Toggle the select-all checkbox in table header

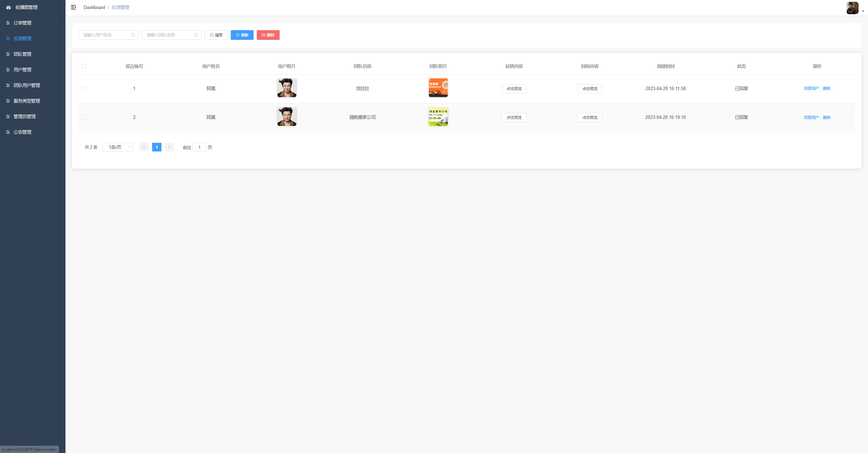tap(84, 66)
